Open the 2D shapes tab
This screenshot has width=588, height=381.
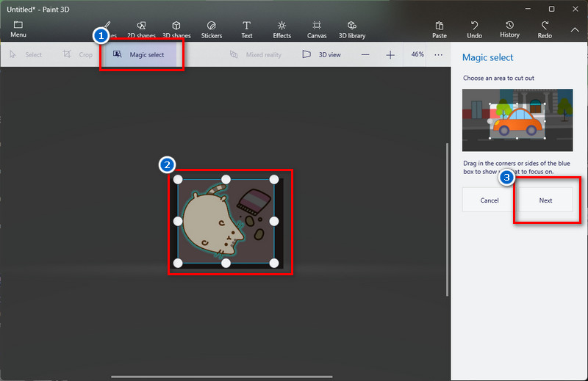point(141,30)
